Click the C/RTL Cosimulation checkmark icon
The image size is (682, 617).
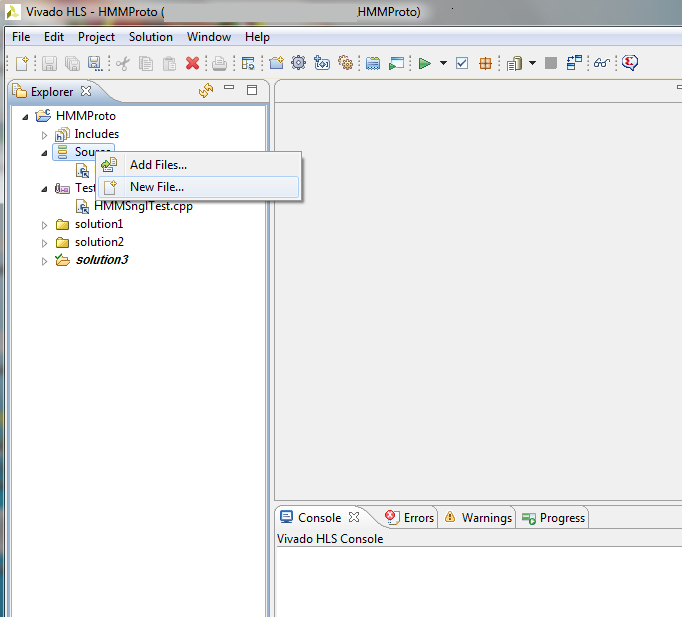click(x=462, y=63)
